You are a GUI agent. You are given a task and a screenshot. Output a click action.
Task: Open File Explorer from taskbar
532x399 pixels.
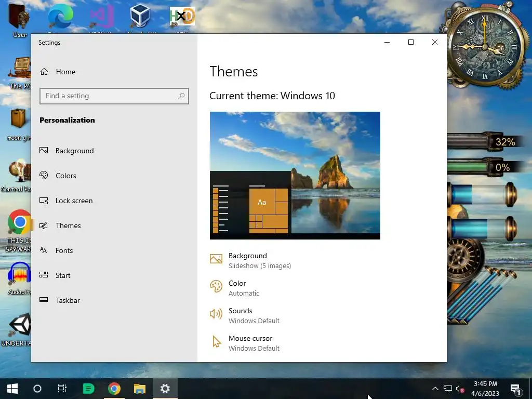(x=139, y=389)
